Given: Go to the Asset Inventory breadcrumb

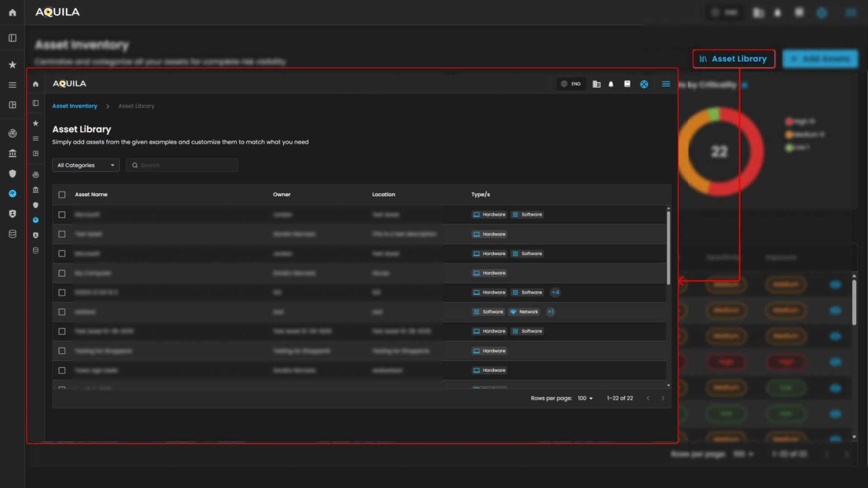Looking at the screenshot, I should (x=75, y=106).
